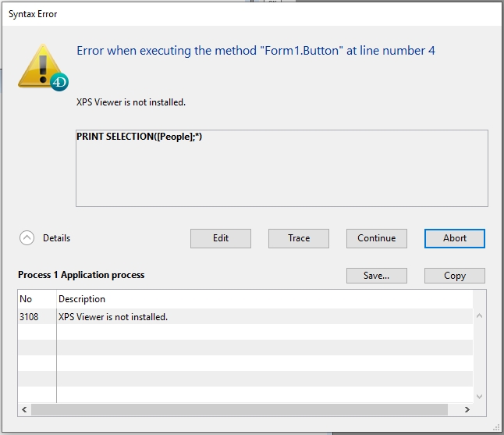Abort the method execution
Screen dimensions: 504x435
point(455,238)
